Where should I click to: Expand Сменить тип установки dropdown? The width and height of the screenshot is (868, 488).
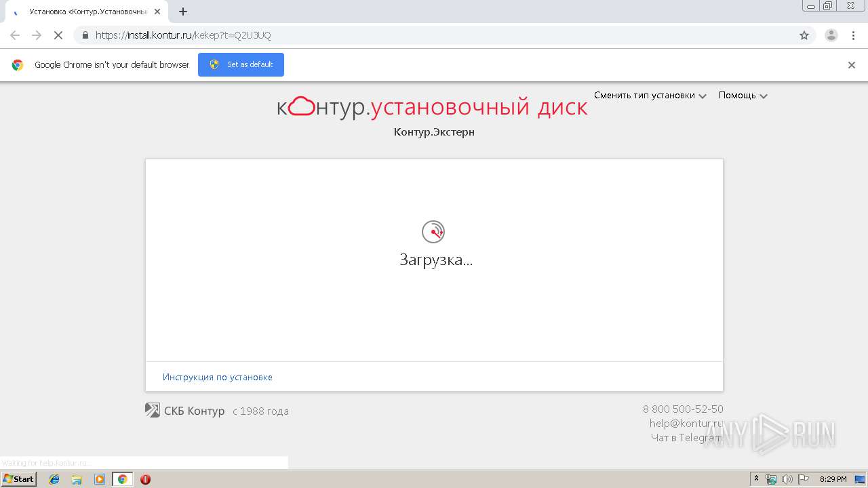click(650, 96)
